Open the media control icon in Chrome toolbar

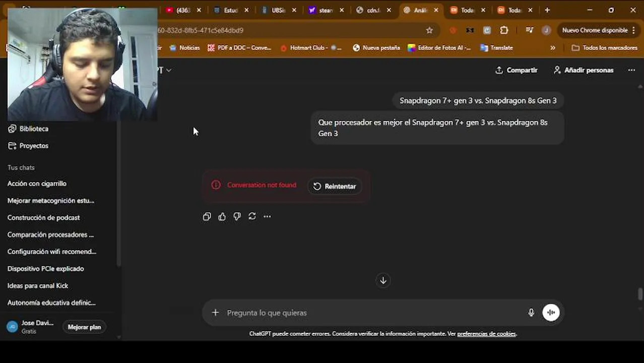coord(529,30)
